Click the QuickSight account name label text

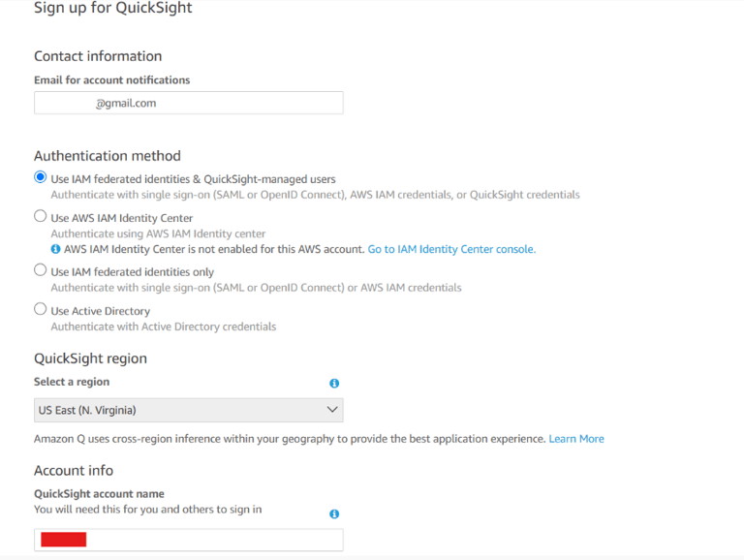[x=99, y=494]
